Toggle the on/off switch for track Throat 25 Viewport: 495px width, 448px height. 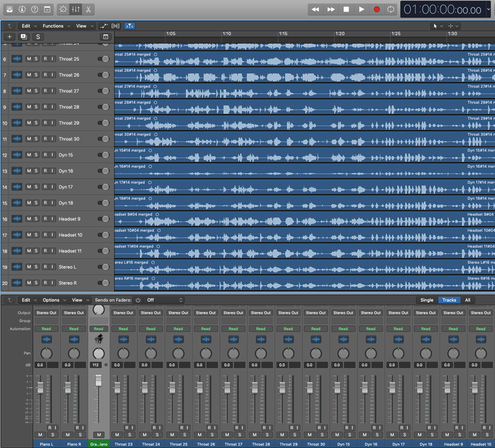click(103, 59)
